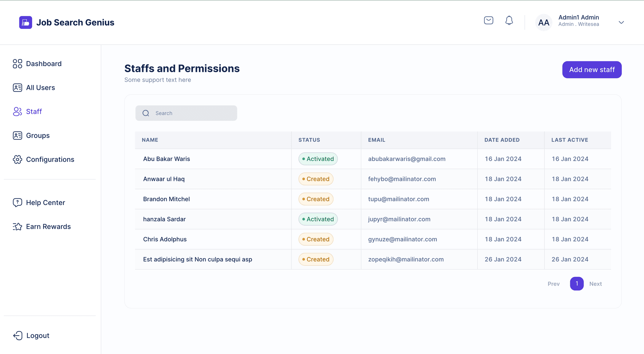Click the Configurations gear icon
The image size is (644, 354).
click(17, 159)
